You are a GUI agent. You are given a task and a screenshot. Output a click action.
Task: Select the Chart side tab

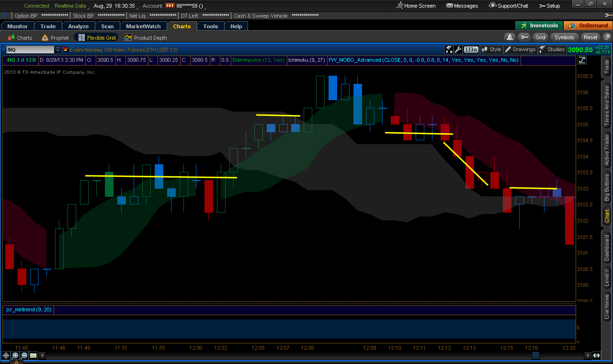607,216
